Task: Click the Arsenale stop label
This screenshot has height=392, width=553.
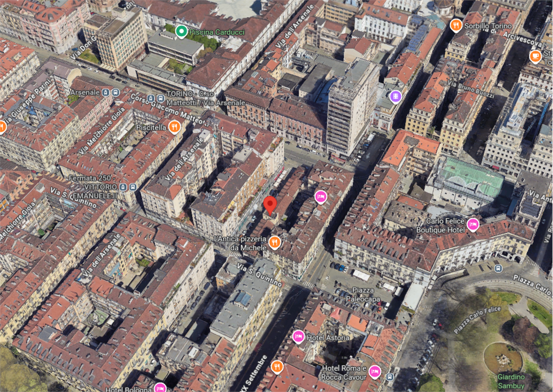Action: pyautogui.click(x=86, y=92)
